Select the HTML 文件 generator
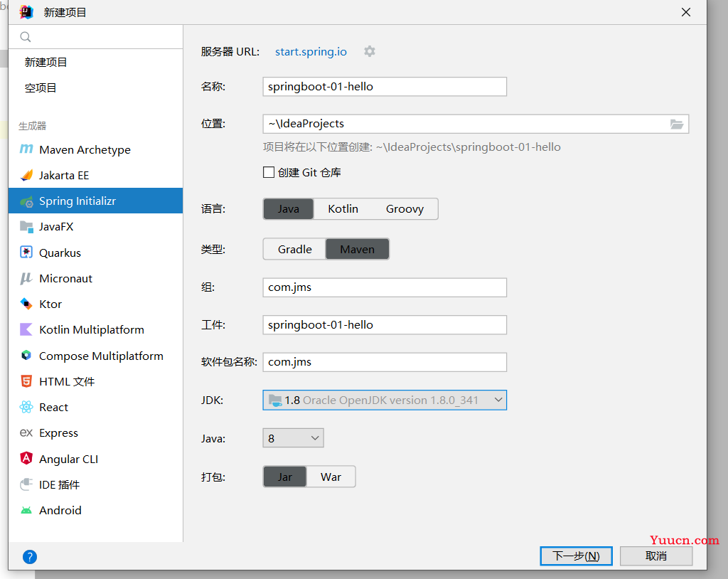 96,381
